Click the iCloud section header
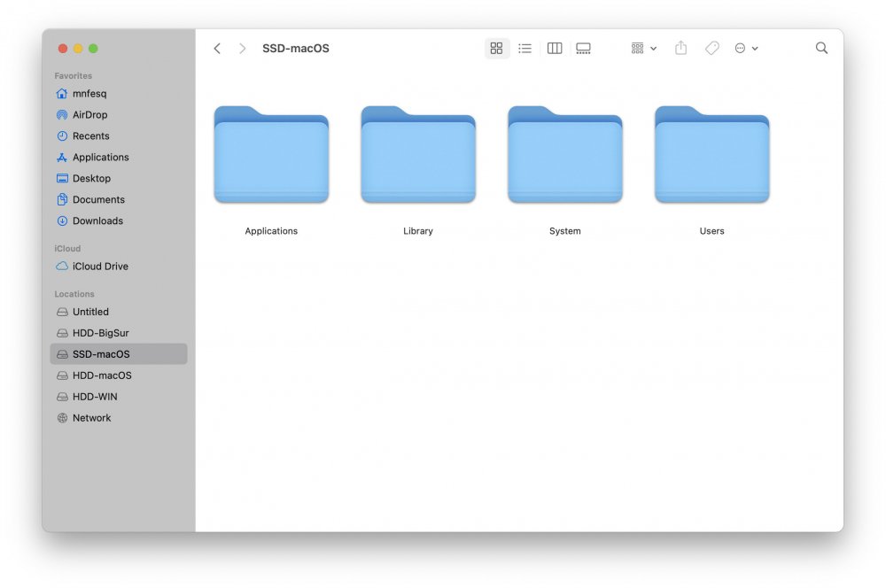The width and height of the screenshot is (886, 588). 67,249
